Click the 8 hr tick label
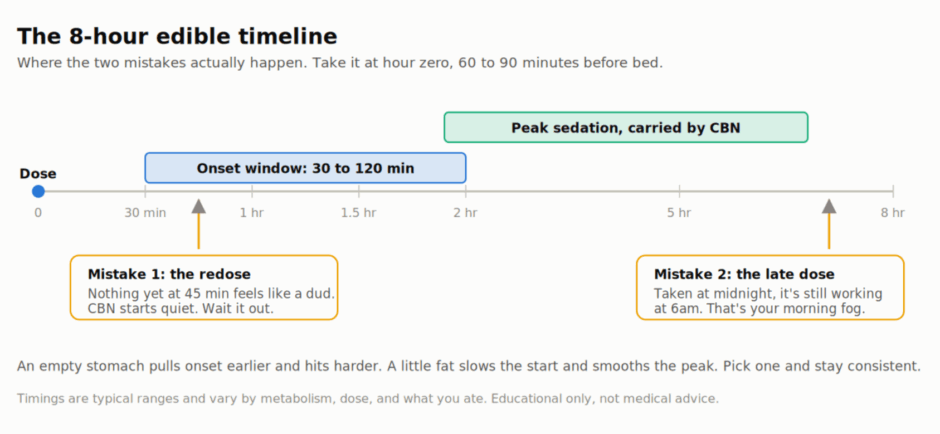Image resolution: width=940 pixels, height=434 pixels. pyautogui.click(x=893, y=212)
